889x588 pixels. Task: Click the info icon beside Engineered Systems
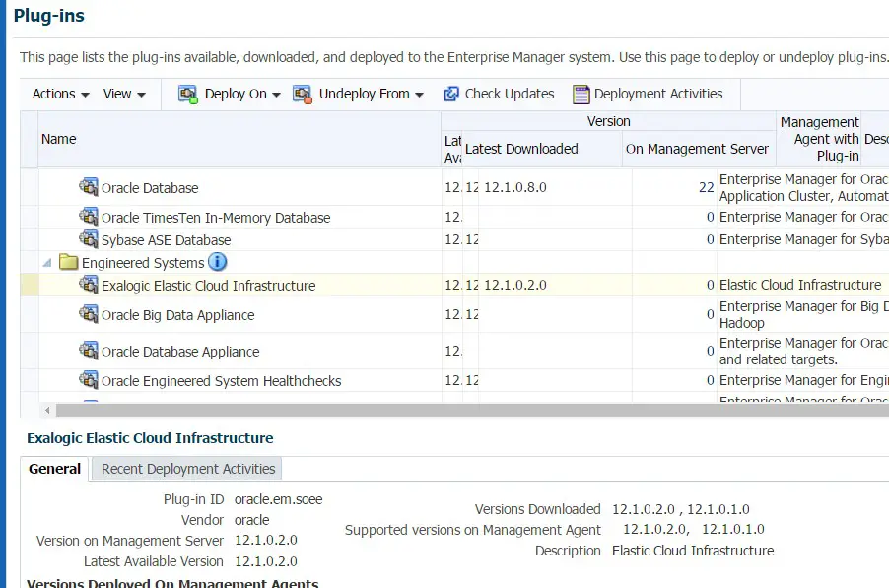[218, 262]
